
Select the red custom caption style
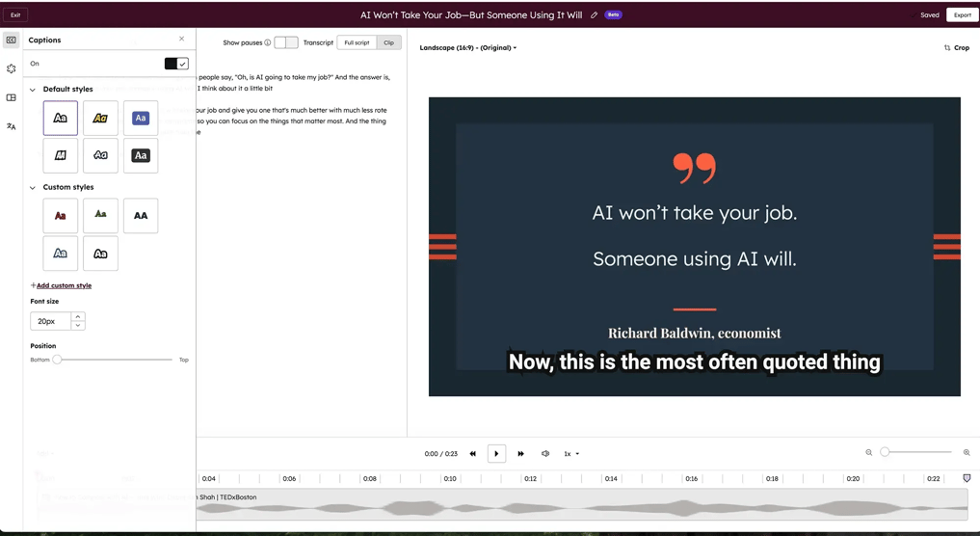pos(61,216)
